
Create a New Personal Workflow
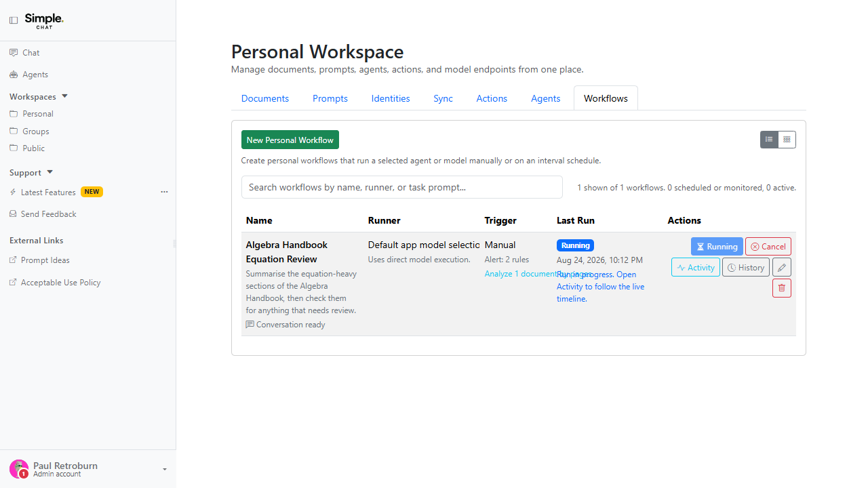(x=290, y=140)
